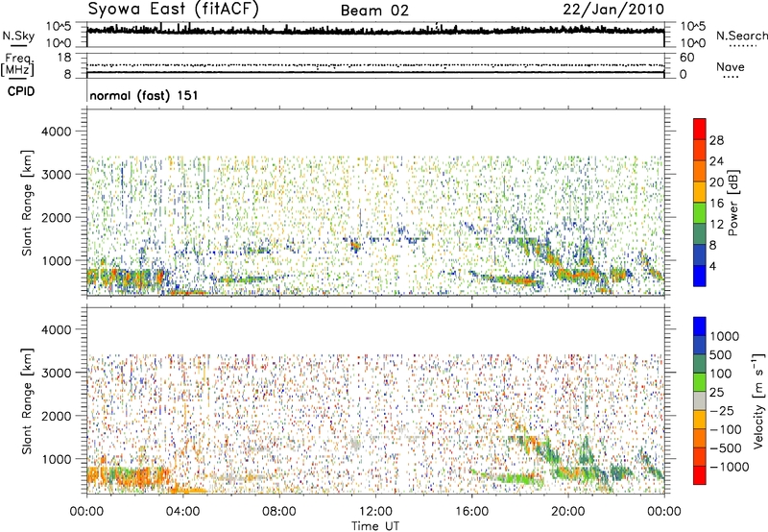
Task: Click the '16' tick on Power color bar
Action: pyautogui.click(x=716, y=204)
